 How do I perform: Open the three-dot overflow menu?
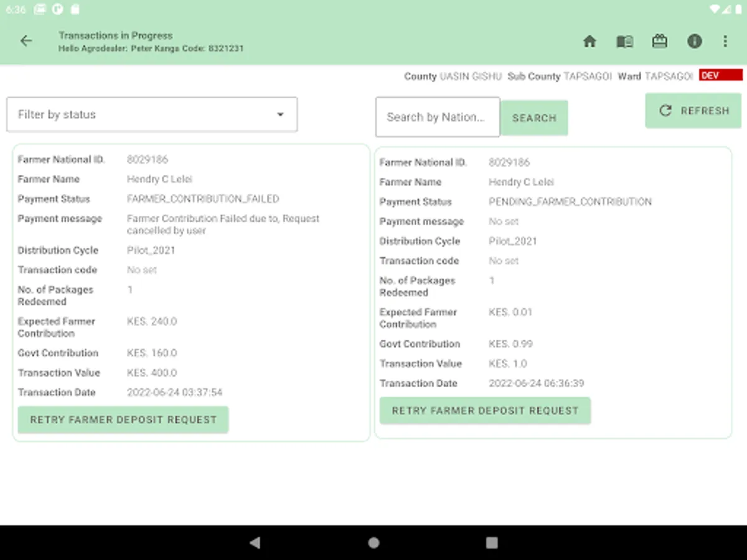point(725,41)
